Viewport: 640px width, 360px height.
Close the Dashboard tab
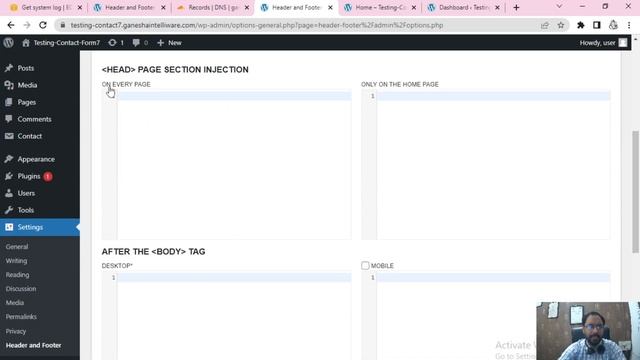click(497, 7)
